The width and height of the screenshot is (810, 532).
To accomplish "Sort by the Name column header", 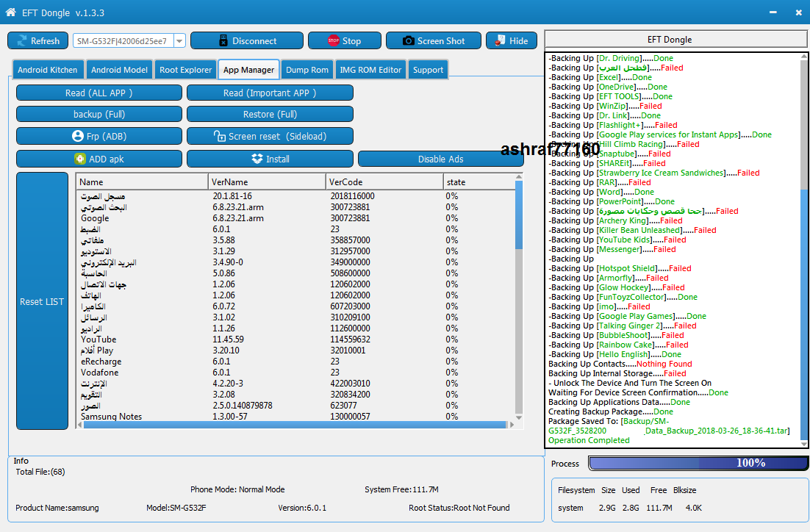I will coord(142,181).
